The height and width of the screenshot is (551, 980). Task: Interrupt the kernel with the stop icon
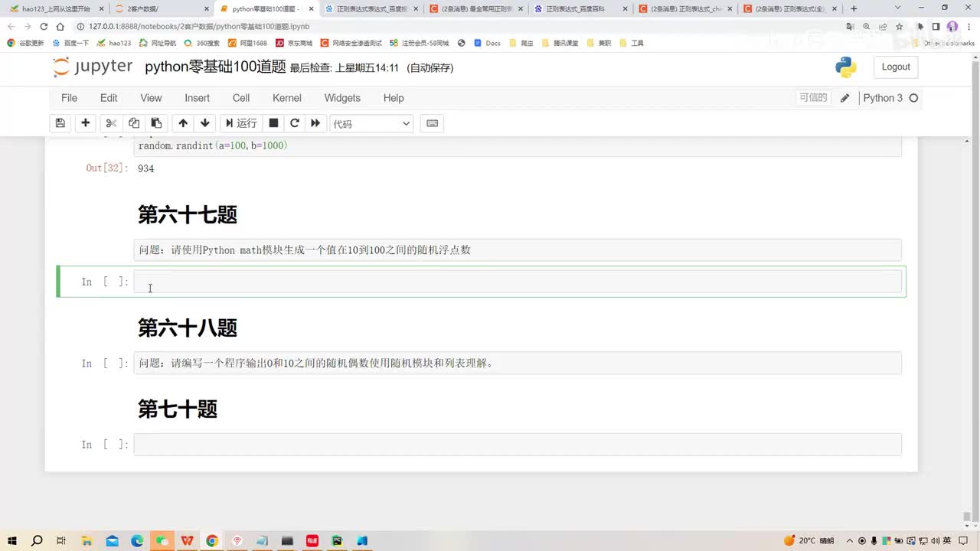273,123
